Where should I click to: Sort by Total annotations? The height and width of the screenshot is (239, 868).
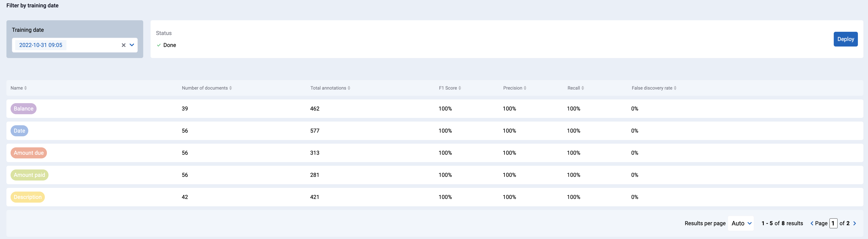(330, 88)
